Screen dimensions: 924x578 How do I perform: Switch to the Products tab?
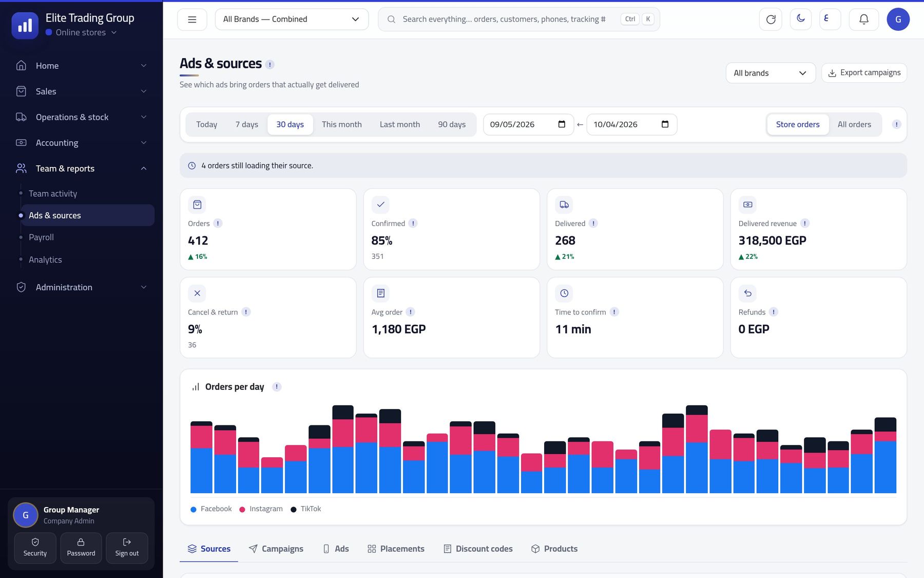(x=554, y=549)
